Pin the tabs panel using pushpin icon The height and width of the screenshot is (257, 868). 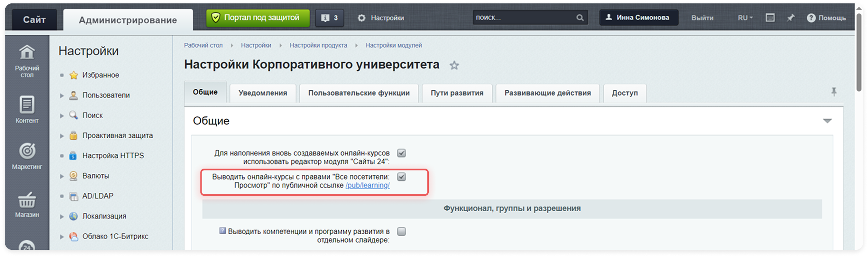coord(833,92)
